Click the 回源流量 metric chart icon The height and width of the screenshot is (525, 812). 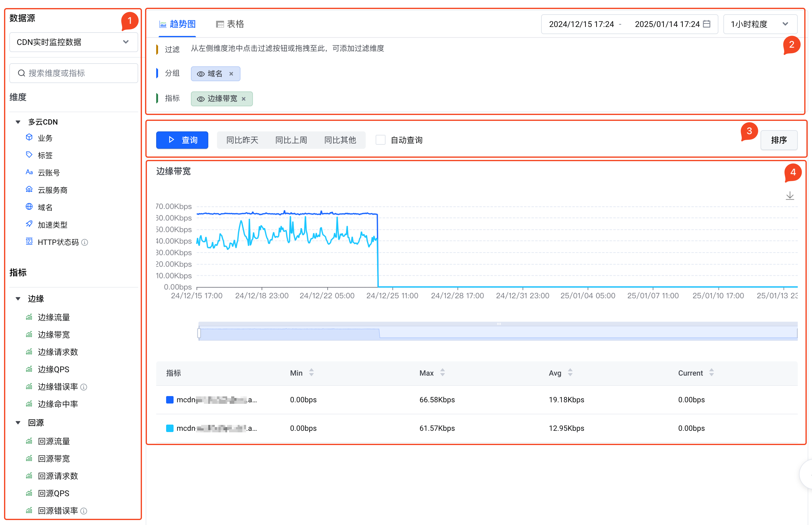click(x=29, y=441)
